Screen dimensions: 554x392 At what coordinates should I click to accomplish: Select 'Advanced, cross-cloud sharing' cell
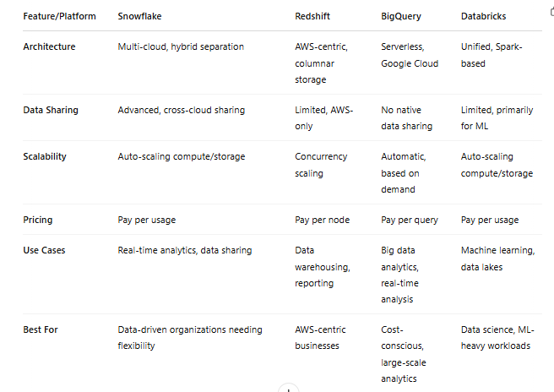(182, 110)
